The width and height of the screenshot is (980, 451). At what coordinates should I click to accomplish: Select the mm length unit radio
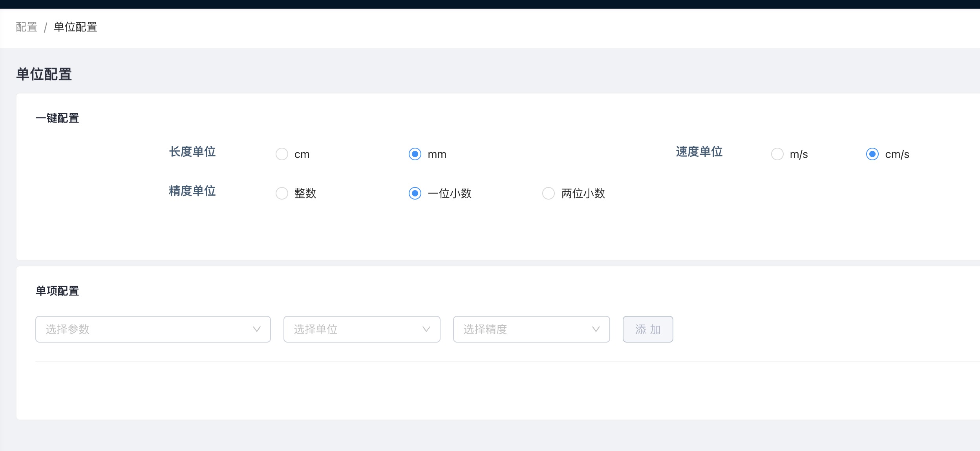pos(415,154)
